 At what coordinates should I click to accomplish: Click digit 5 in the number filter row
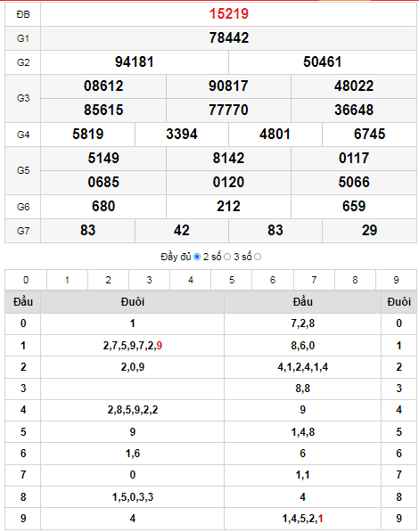pyautogui.click(x=232, y=280)
